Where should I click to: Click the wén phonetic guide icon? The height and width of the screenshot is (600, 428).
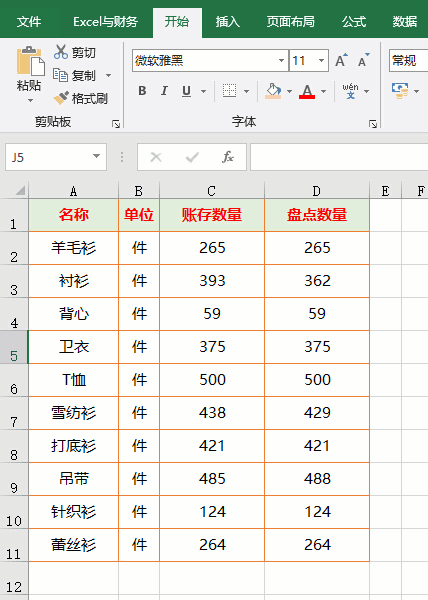pos(350,91)
